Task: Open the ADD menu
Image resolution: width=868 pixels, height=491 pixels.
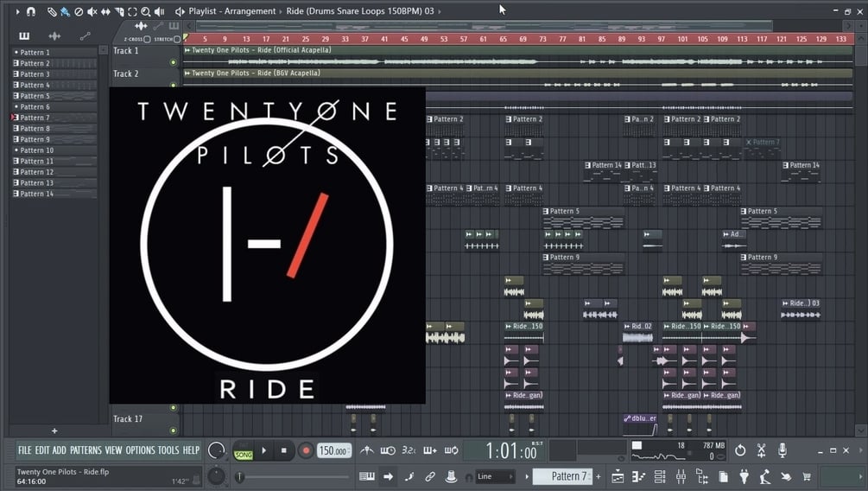Action: click(60, 450)
